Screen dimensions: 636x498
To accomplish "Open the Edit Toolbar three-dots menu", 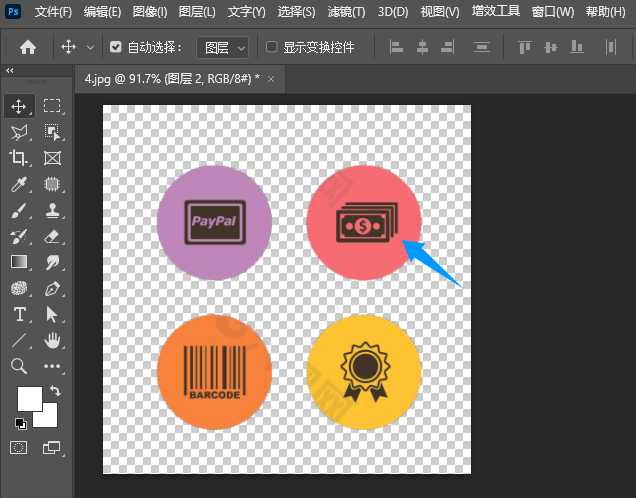I will tap(52, 366).
